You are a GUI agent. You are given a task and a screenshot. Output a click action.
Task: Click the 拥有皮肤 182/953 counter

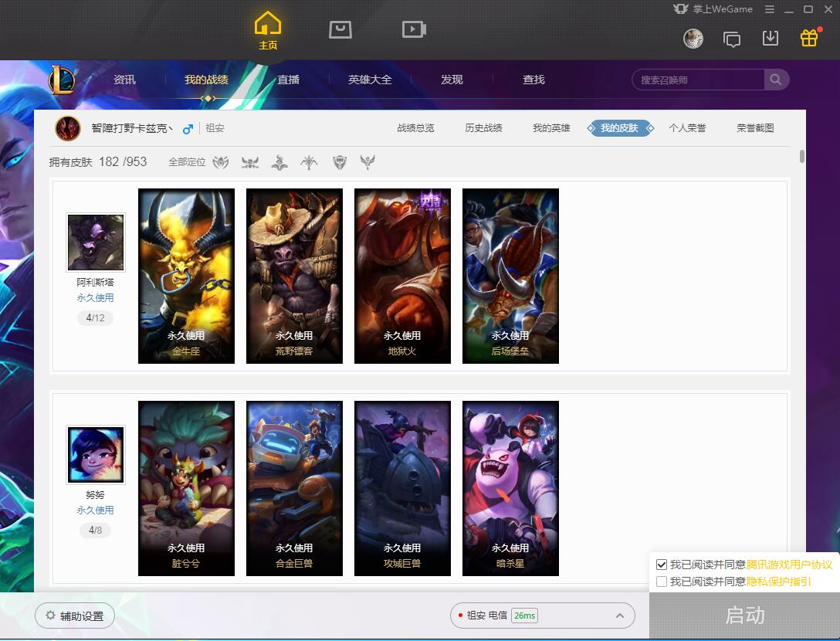(x=98, y=162)
